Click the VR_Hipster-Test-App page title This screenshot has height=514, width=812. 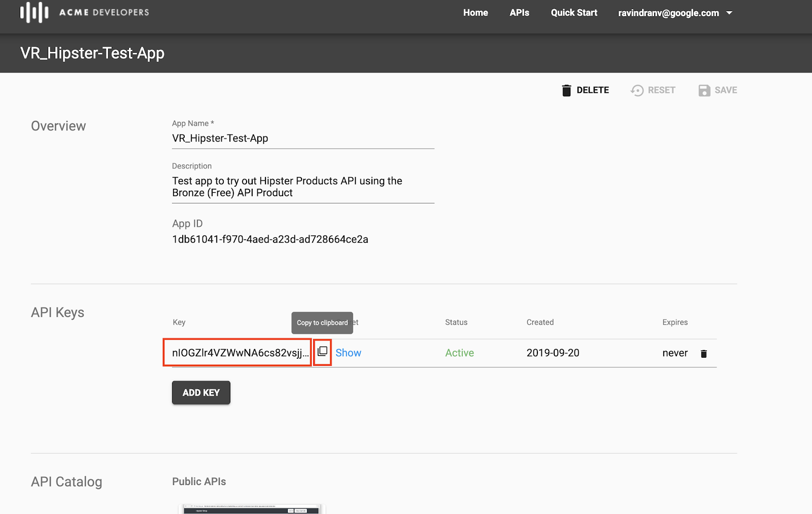pos(92,53)
